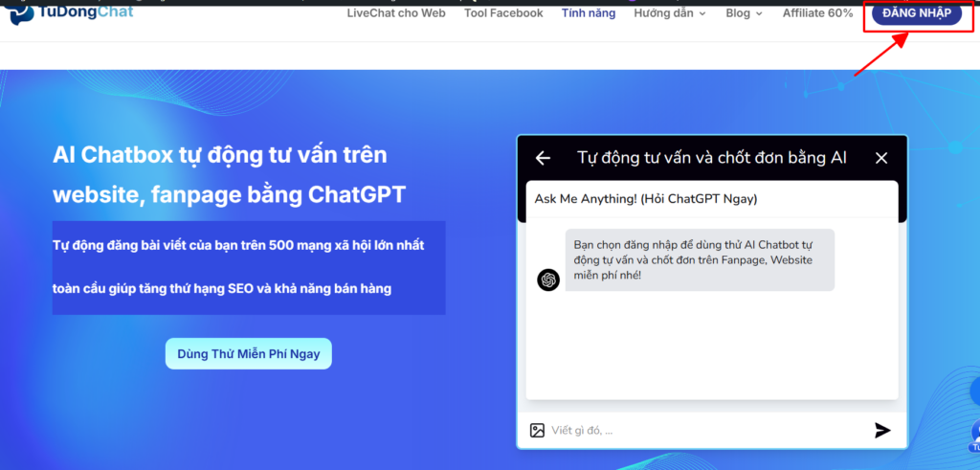This screenshot has height=470, width=980.
Task: Expand the Blog dropdown menu
Action: 744,13
